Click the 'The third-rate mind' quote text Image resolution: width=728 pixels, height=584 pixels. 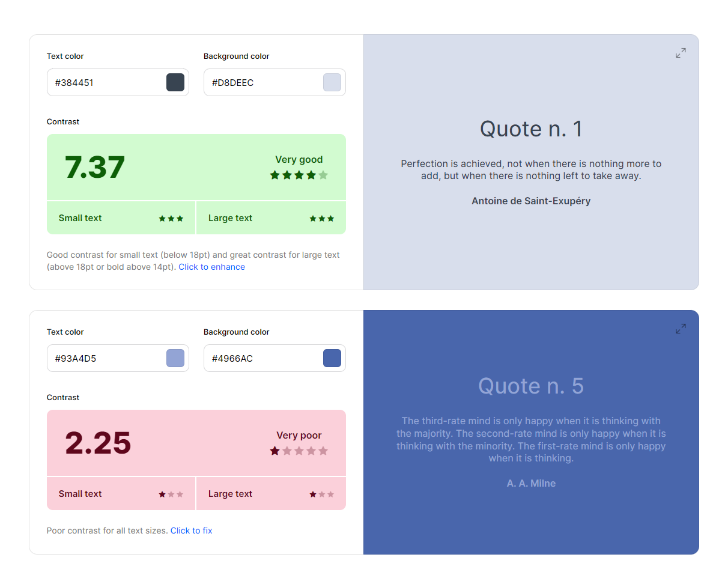click(x=531, y=439)
